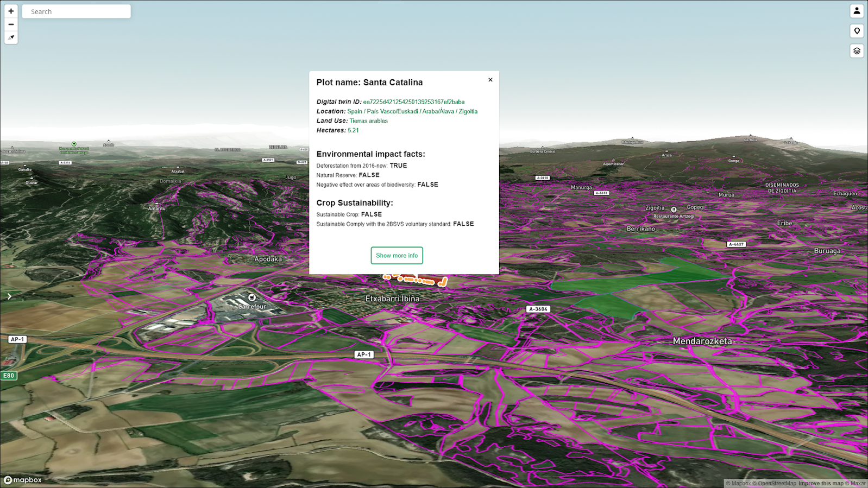Open the map layers panel

coord(857,51)
